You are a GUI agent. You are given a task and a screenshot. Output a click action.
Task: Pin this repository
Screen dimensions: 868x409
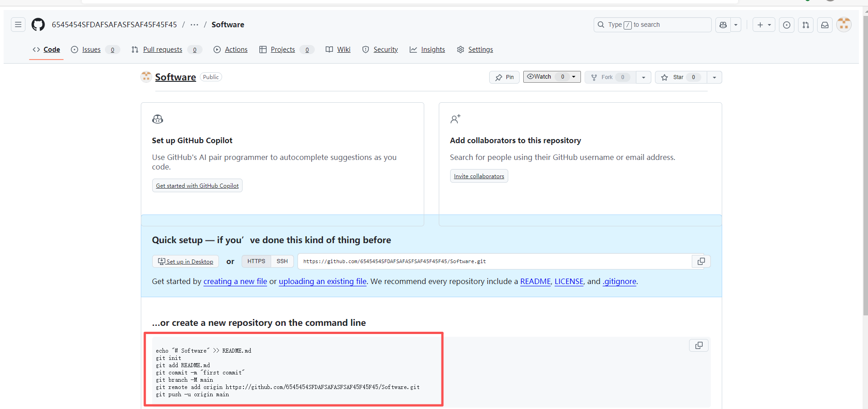pos(504,77)
